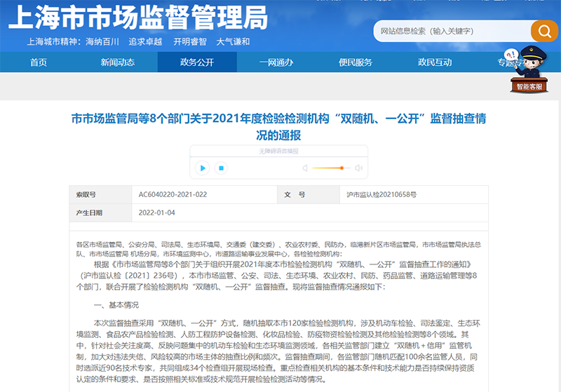Click the recipients line starting 各区市场监管局
The image size is (561, 392).
click(278, 249)
